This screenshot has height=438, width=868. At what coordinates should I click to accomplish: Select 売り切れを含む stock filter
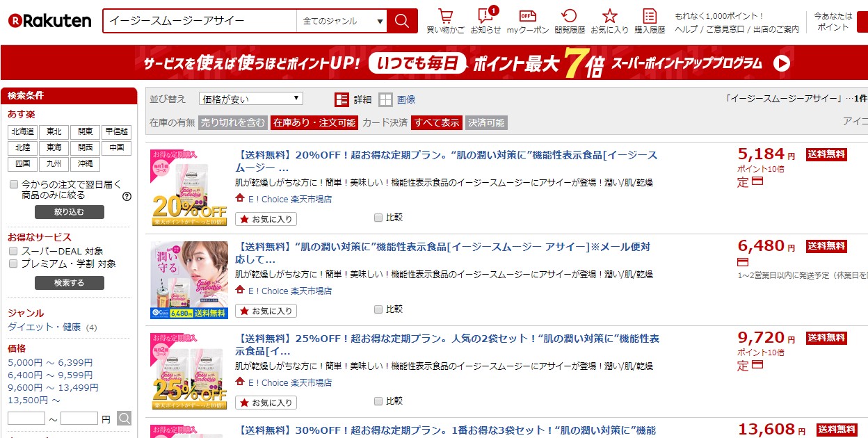coord(233,122)
